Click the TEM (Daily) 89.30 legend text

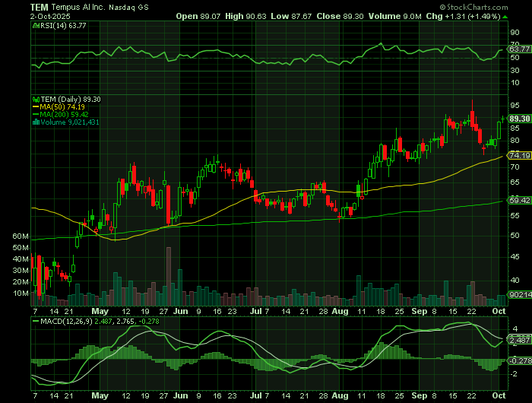[x=71, y=100]
